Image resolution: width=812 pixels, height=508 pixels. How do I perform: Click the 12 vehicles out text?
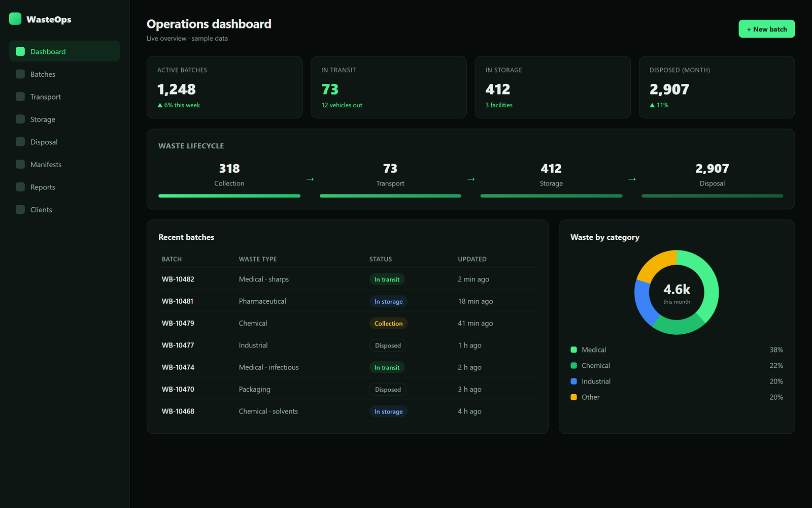coord(342,105)
